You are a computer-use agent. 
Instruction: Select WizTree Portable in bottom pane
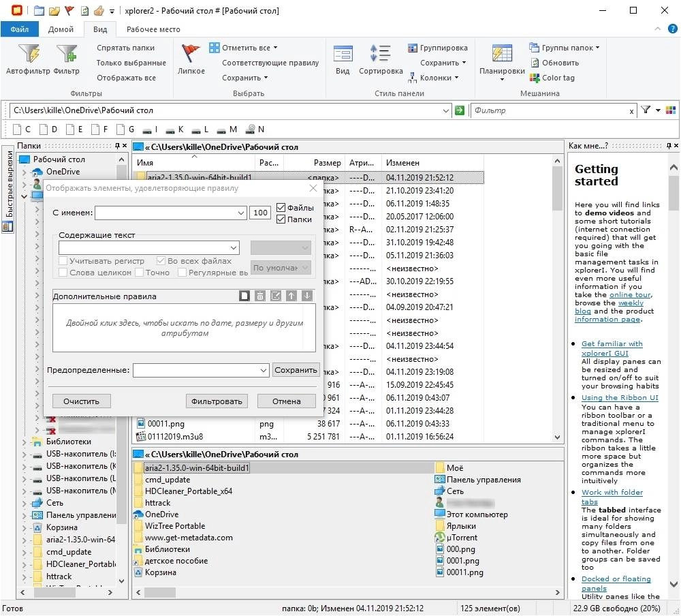pyautogui.click(x=174, y=525)
